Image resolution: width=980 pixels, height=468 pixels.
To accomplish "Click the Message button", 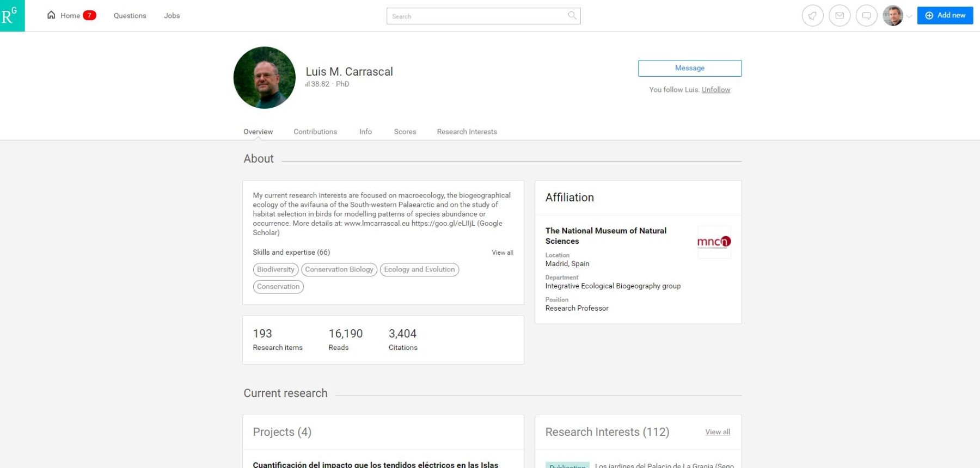I will click(x=689, y=68).
